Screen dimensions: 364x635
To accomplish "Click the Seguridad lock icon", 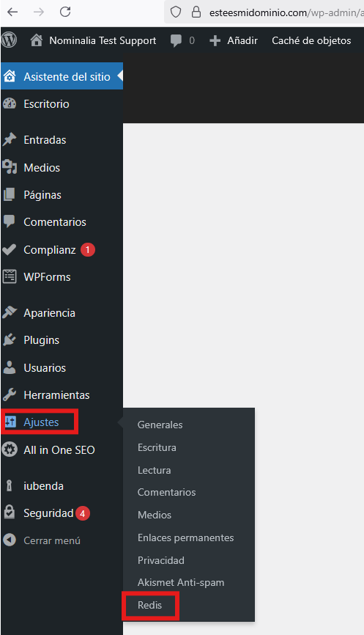I will coord(10,513).
